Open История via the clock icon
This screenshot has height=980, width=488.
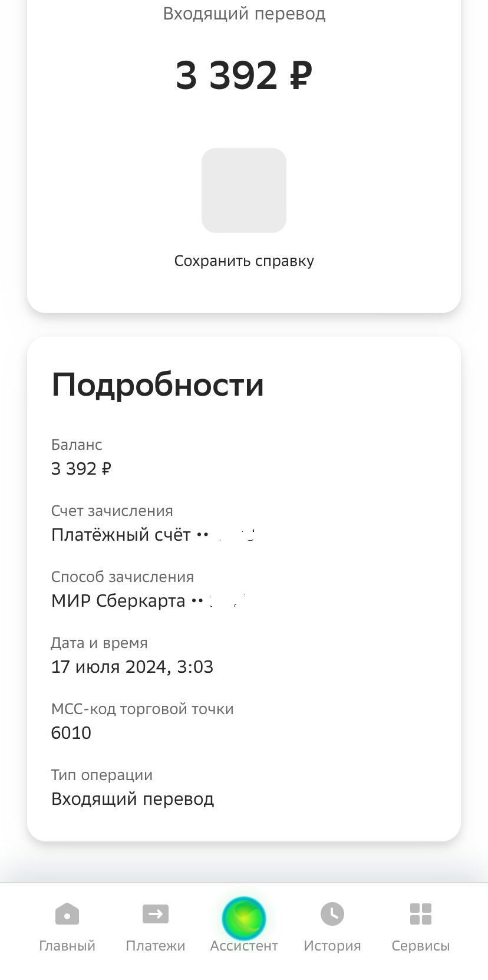(x=332, y=914)
